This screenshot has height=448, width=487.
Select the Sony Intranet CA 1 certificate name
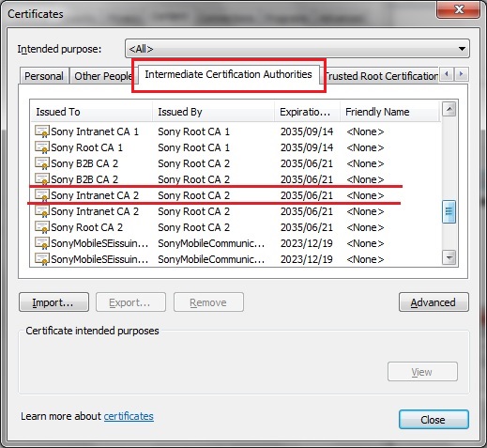[95, 131]
